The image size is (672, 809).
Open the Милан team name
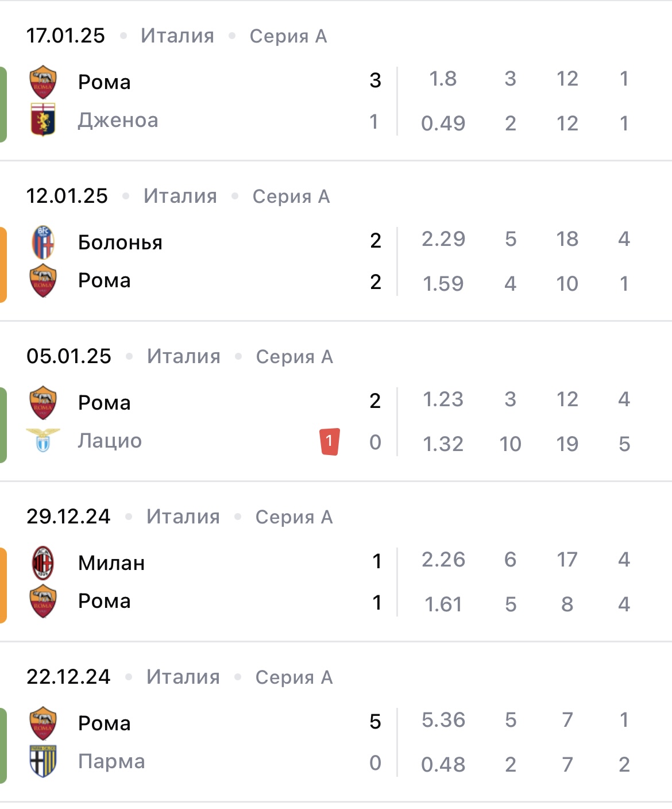point(111,563)
